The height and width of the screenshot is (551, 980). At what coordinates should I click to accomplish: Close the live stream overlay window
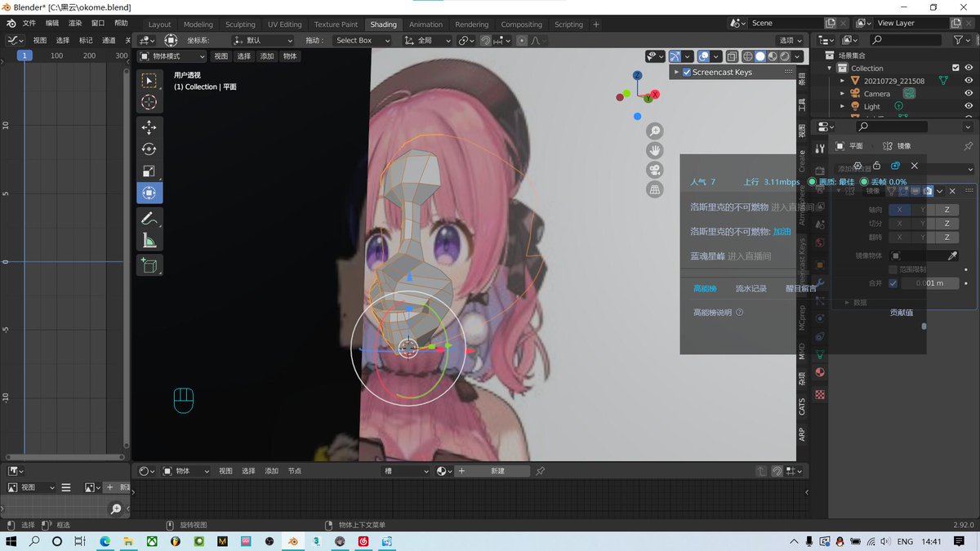tap(914, 166)
